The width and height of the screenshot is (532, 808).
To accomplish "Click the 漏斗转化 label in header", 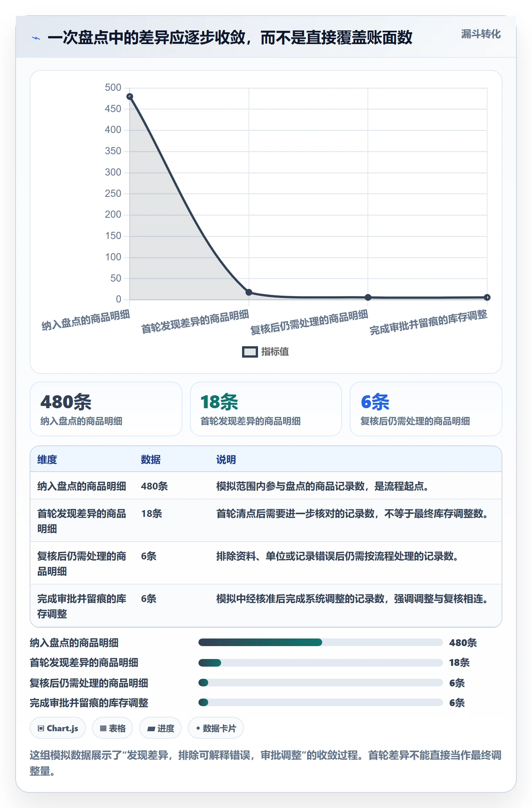I will (481, 34).
